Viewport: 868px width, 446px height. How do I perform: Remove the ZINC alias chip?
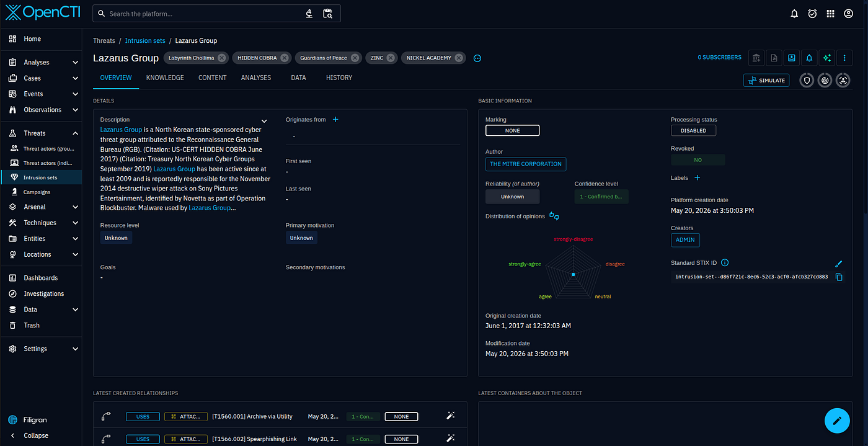(x=391, y=58)
